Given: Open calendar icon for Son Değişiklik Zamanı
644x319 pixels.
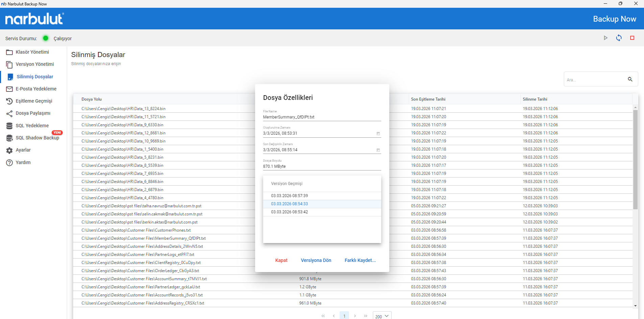Looking at the screenshot, I should point(378,150).
